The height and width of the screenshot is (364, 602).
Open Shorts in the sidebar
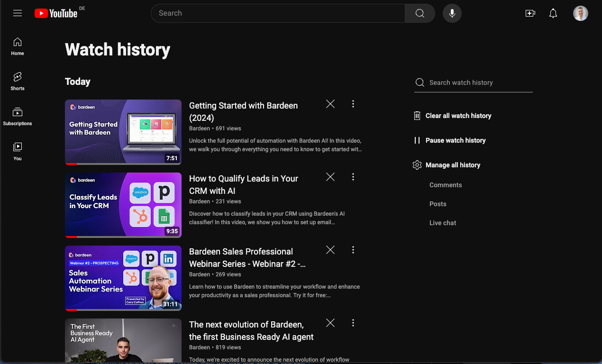click(18, 82)
